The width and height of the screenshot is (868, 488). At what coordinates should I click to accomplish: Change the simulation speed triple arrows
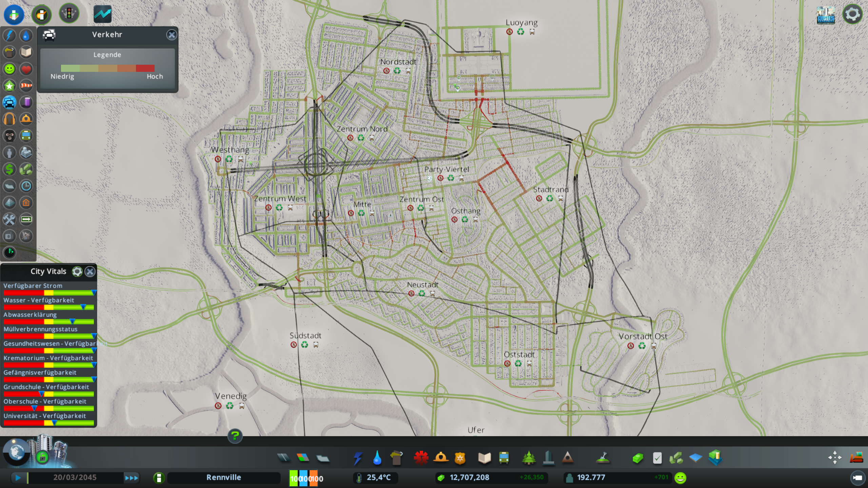(x=132, y=478)
